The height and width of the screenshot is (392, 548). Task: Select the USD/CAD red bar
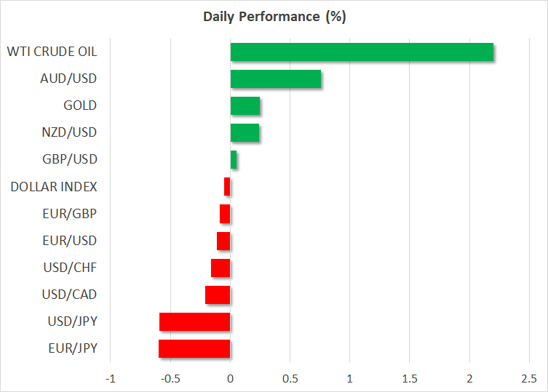click(218, 295)
